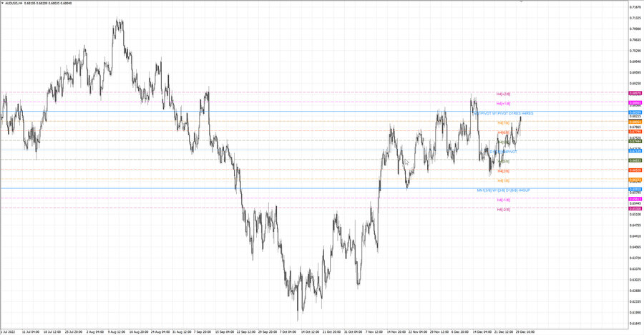The height and width of the screenshot is (335, 644).
Task: Click the 0.65918 blue support price tag
Action: (x=635, y=190)
